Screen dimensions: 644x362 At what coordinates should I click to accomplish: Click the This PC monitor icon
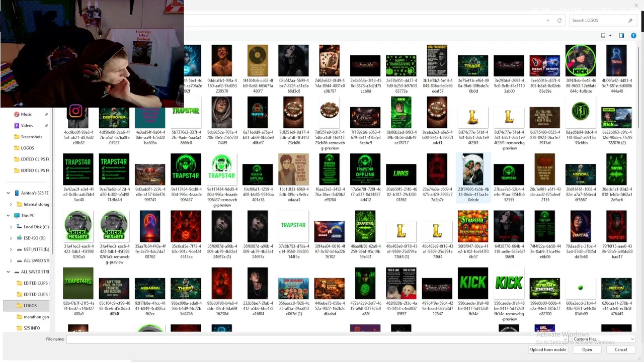click(x=17, y=215)
